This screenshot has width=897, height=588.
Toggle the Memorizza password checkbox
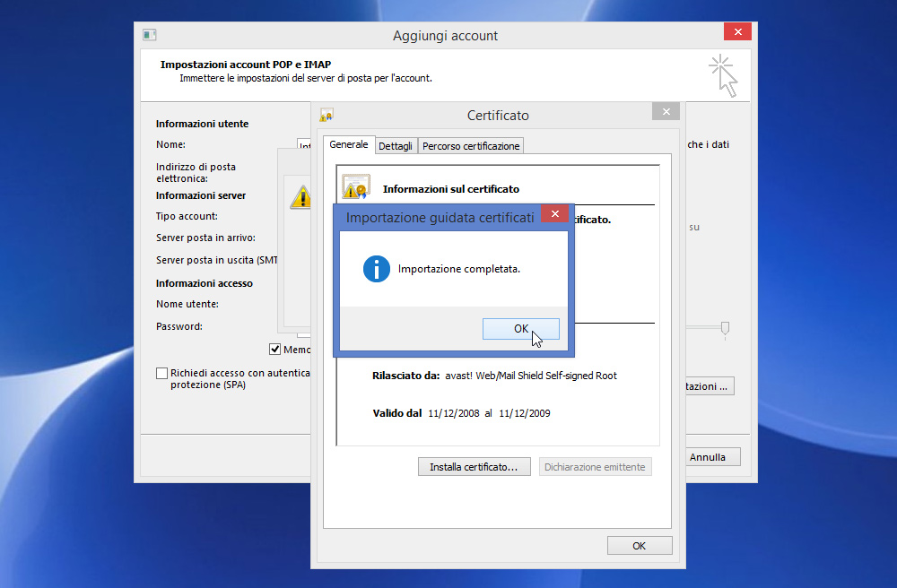point(274,350)
